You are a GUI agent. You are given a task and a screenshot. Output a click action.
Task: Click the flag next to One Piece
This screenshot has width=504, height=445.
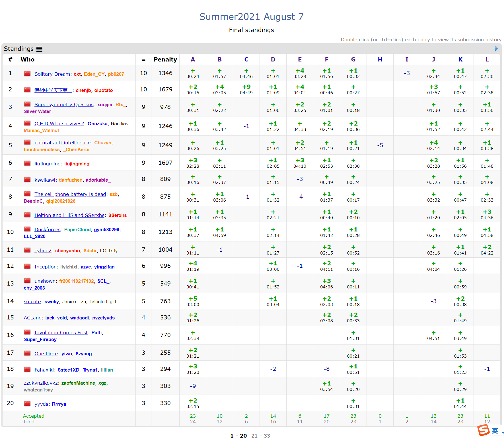pos(27,353)
